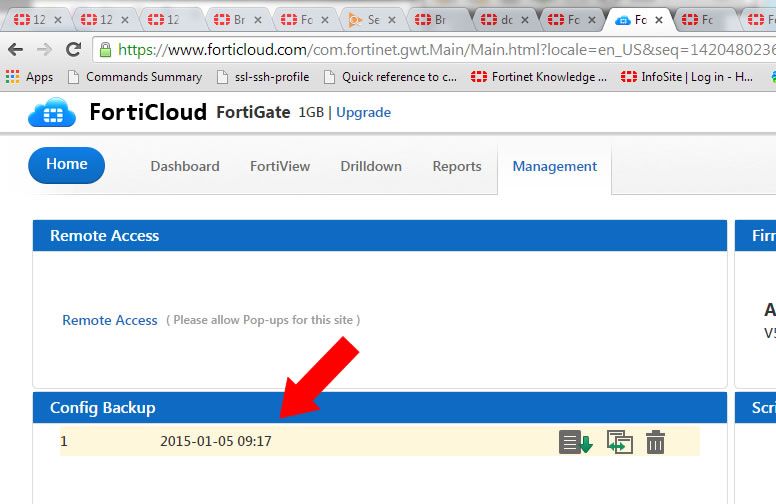Screen dimensions: 776x504
Task: Click the FortiGate product label
Action: (253, 112)
